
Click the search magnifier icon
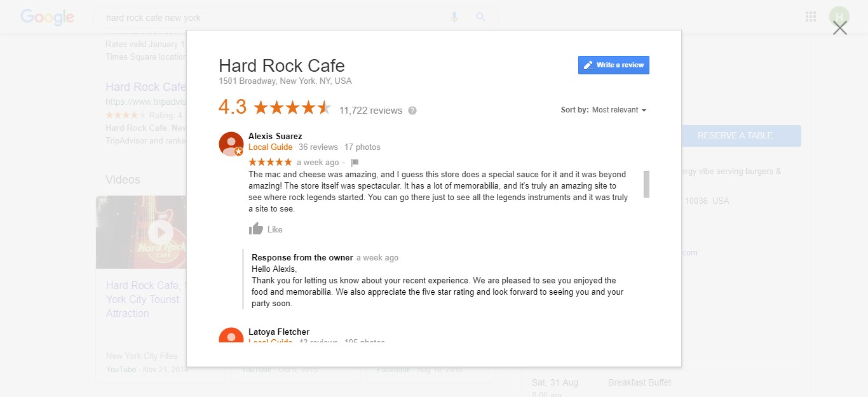coord(480,17)
